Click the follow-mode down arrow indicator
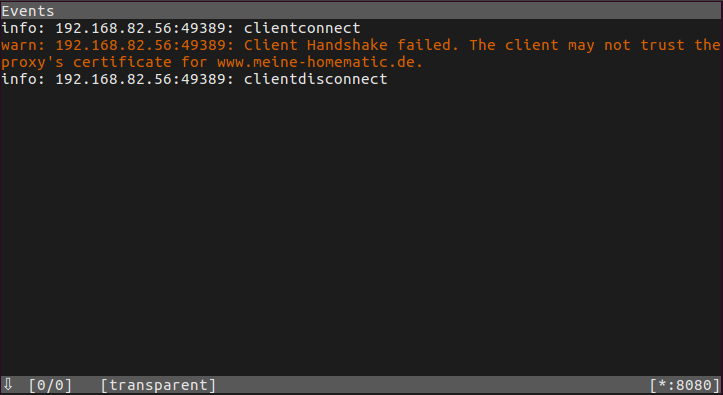 point(8,384)
